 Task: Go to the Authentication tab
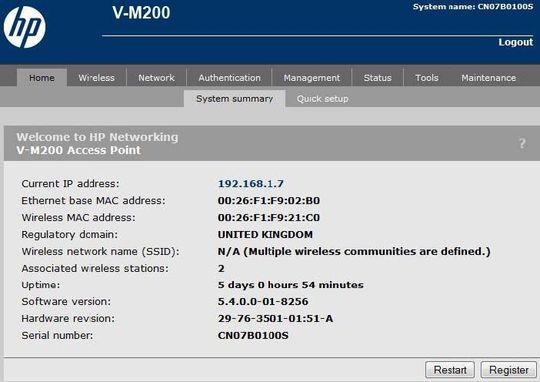[229, 78]
